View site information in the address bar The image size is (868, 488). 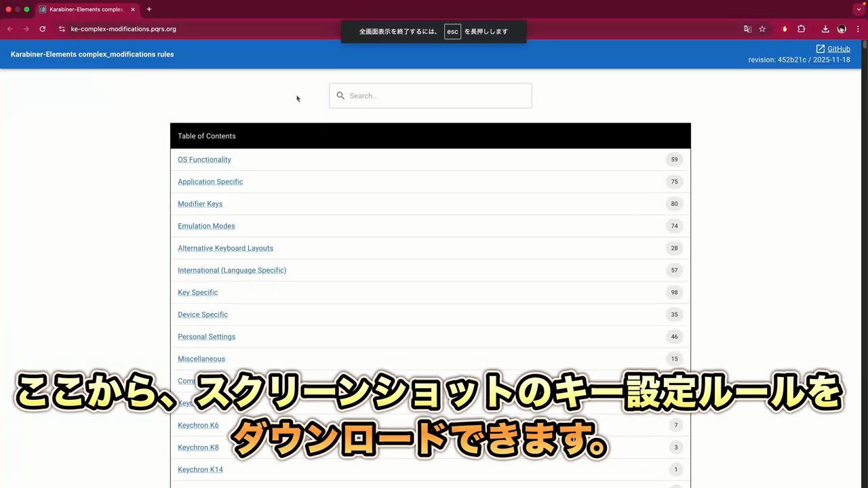pyautogui.click(x=62, y=29)
